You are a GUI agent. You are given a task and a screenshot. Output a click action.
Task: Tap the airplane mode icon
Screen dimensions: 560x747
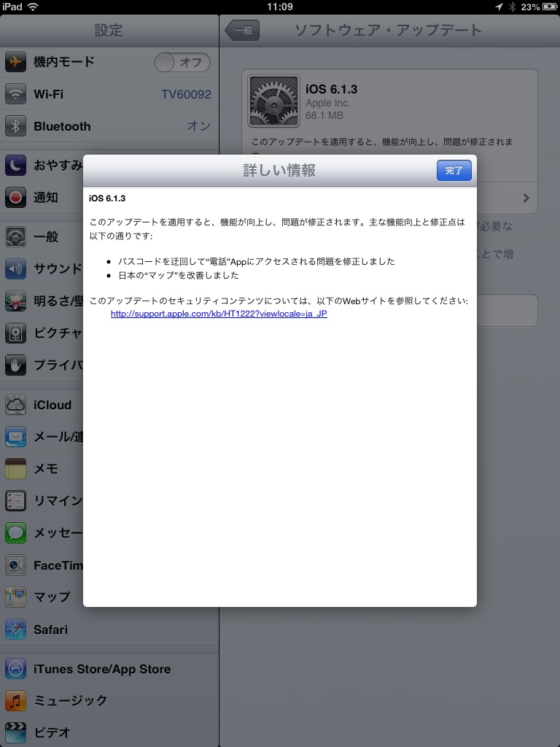tap(16, 62)
